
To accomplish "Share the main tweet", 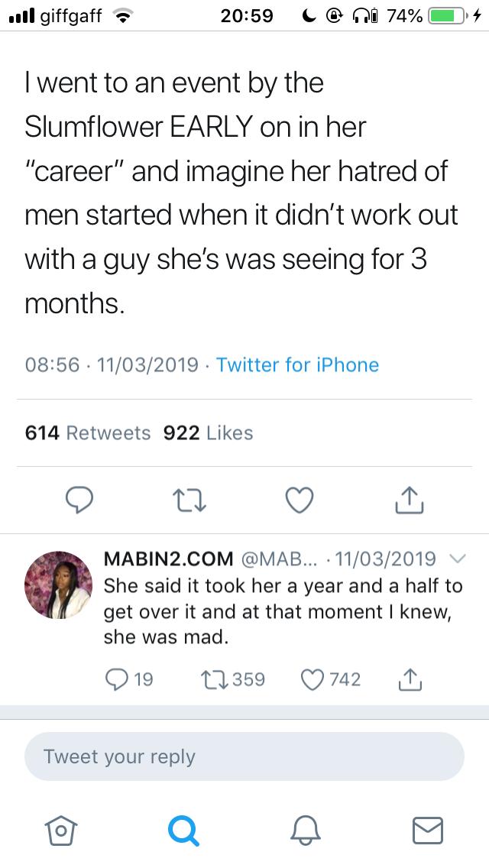I will click(x=409, y=500).
